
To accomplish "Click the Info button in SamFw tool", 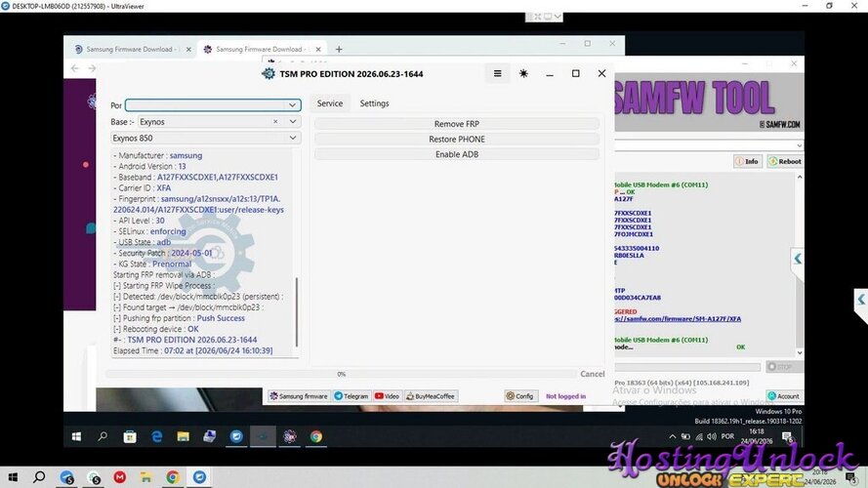I will point(747,162).
